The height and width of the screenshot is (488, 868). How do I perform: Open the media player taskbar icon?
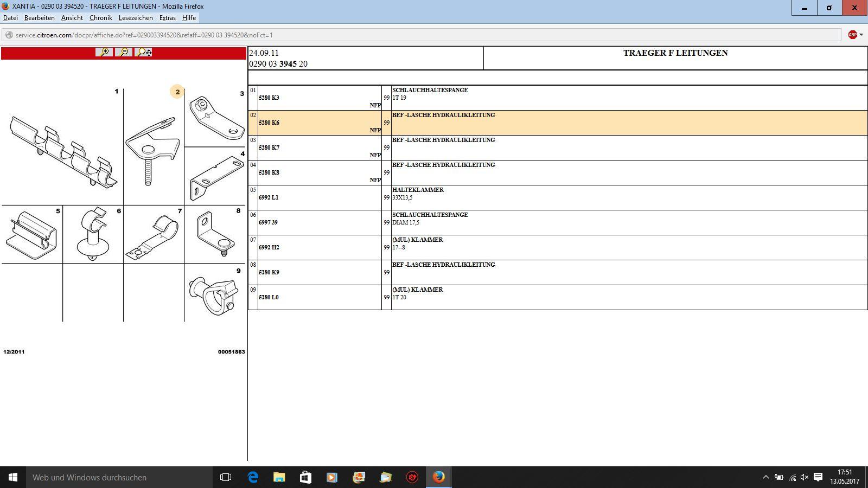(x=332, y=477)
